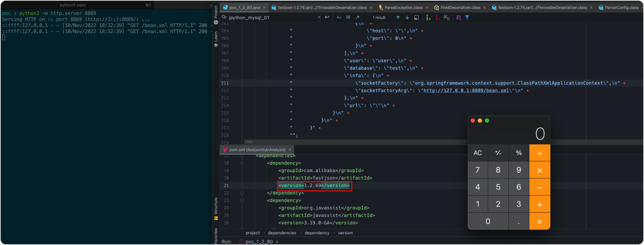Open ParseException.class tab

tap(404, 8)
